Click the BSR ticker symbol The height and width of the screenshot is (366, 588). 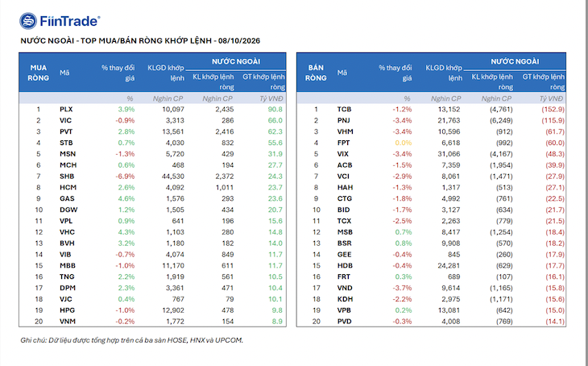point(344,243)
